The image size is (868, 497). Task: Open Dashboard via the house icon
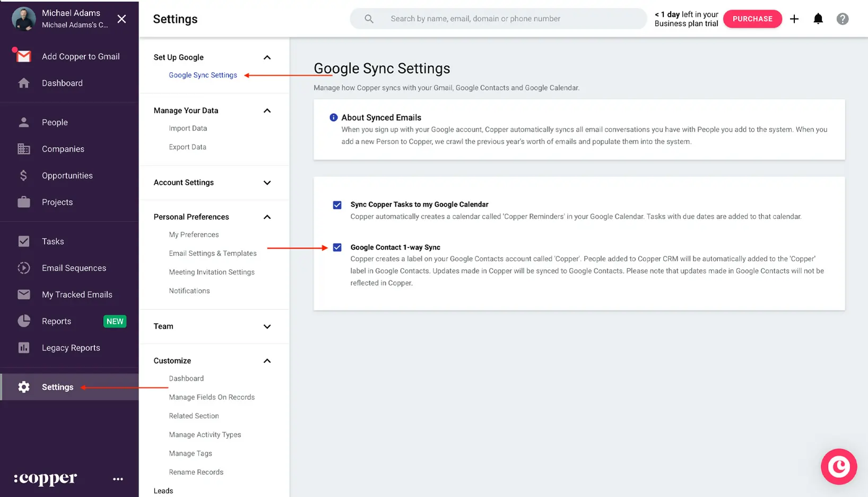[23, 83]
